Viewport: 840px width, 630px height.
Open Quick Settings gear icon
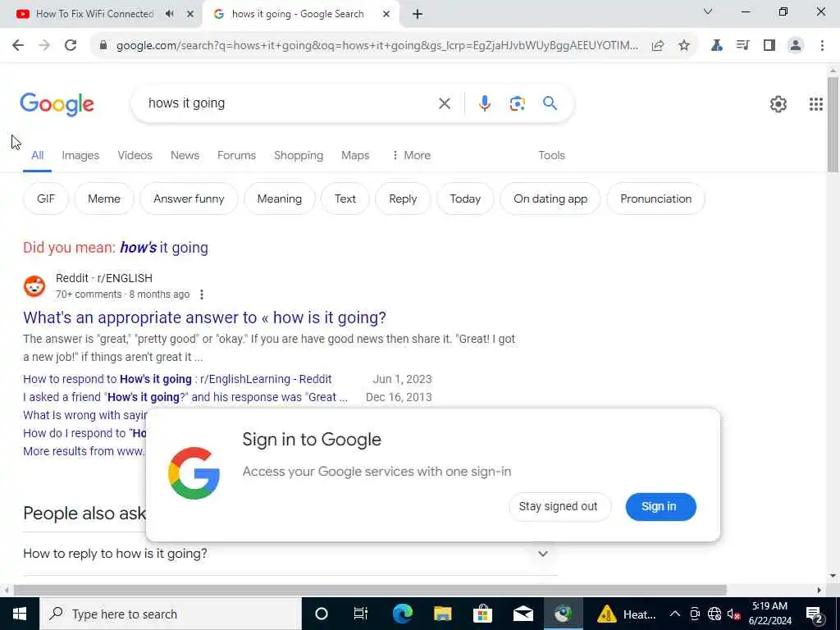coord(778,104)
